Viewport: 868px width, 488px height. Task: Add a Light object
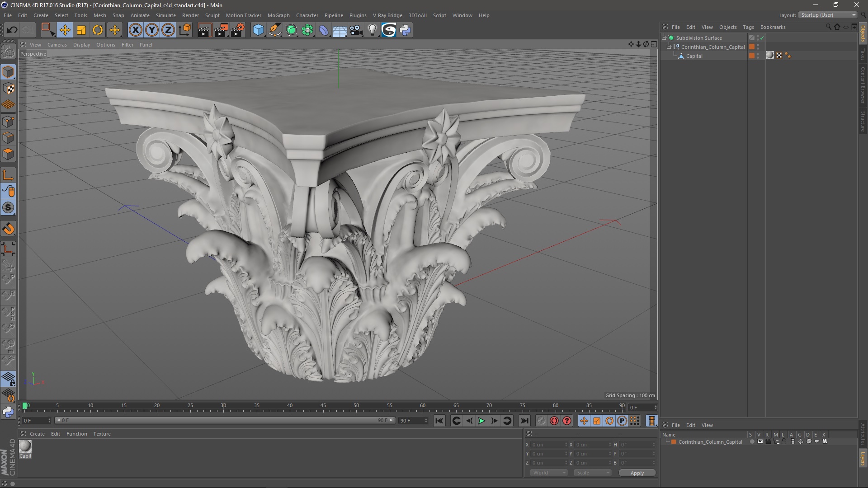tap(373, 30)
